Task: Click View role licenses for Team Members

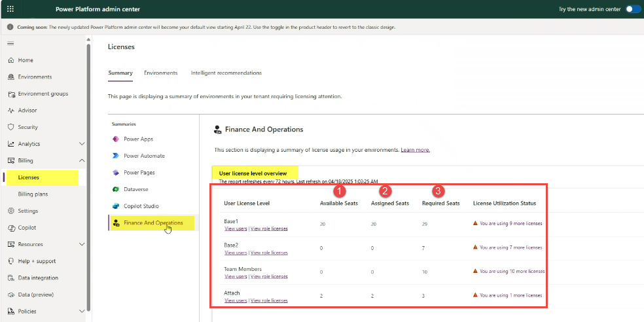Action: pyautogui.click(x=269, y=276)
